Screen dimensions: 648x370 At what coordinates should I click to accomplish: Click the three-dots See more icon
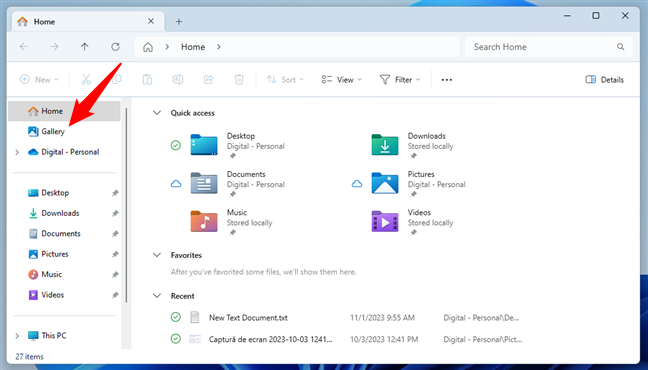click(447, 80)
